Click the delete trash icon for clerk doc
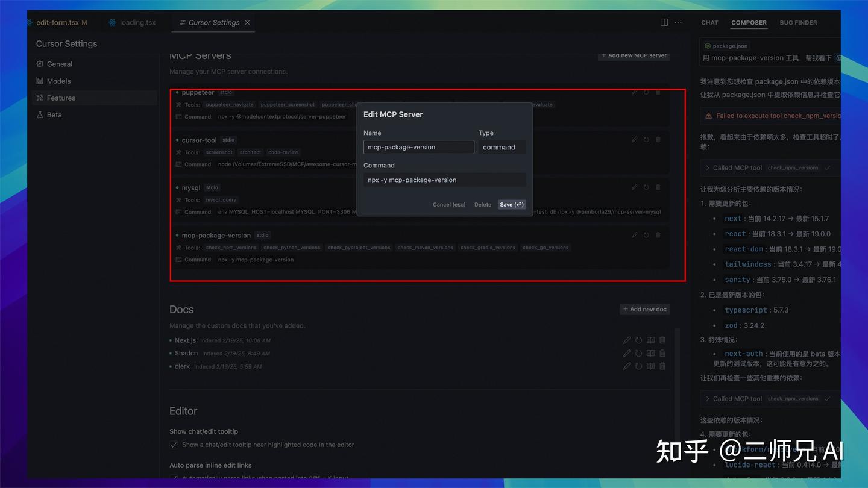 click(662, 366)
